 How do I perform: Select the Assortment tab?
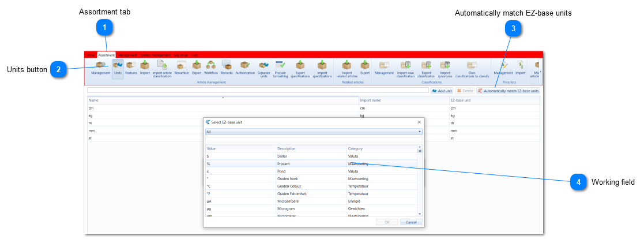[x=107, y=55]
